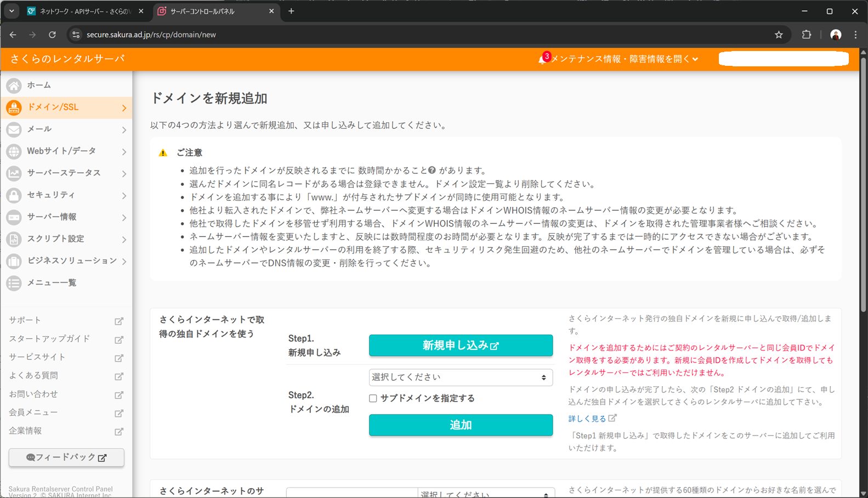Enable the サブドメインを指定する checkbox
This screenshot has width=868, height=498.
373,399
